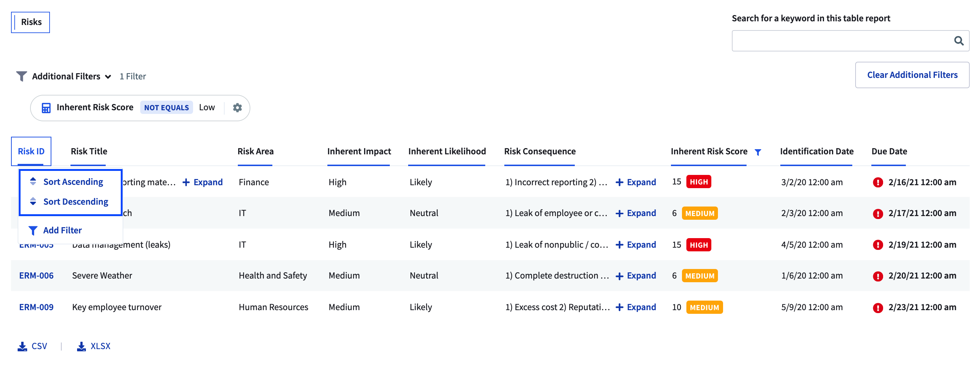
Task: Click the calculator icon in the filter chip
Action: (x=46, y=108)
